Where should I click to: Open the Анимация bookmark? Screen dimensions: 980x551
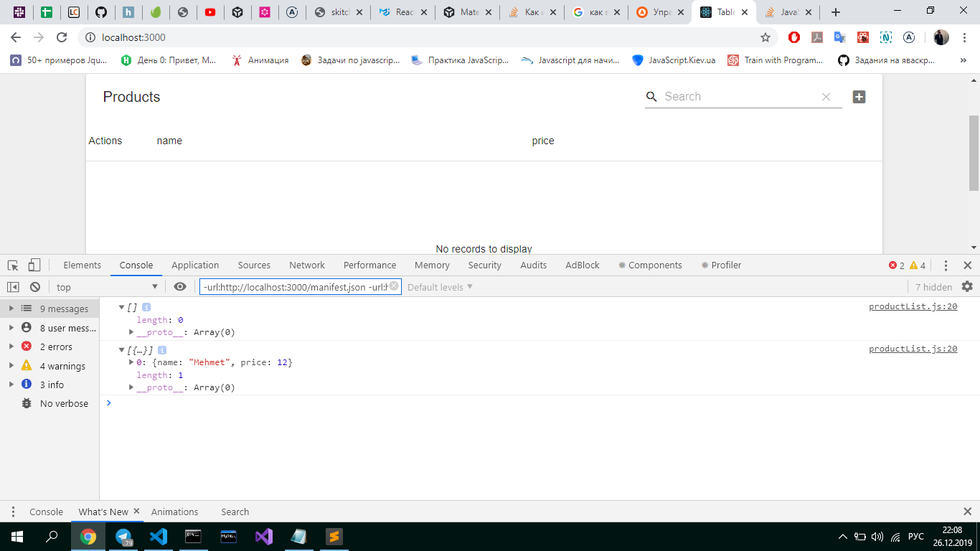point(260,60)
